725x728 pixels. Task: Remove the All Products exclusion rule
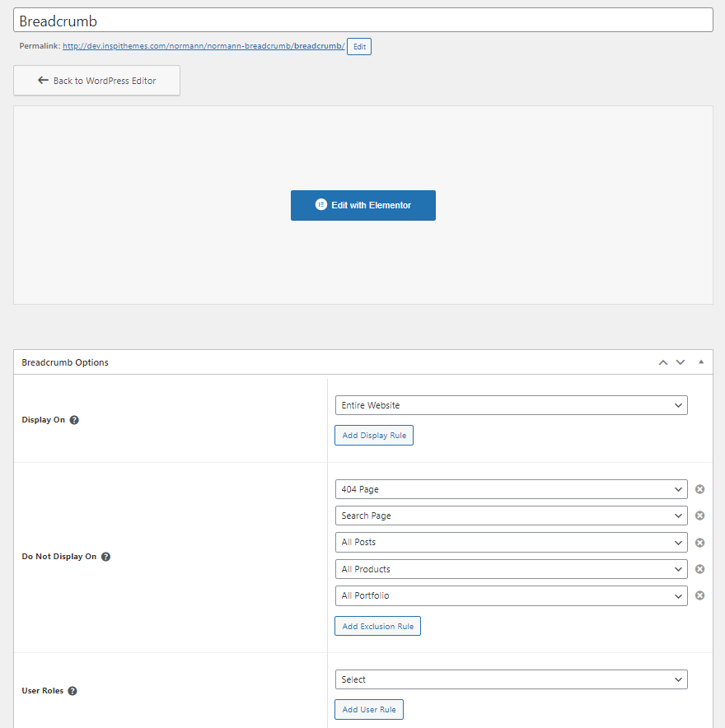pyautogui.click(x=699, y=569)
